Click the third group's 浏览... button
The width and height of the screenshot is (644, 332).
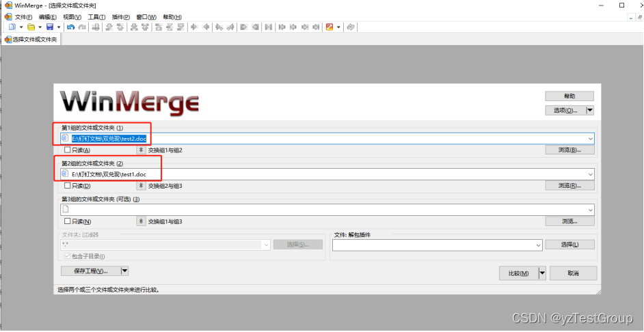coord(569,221)
